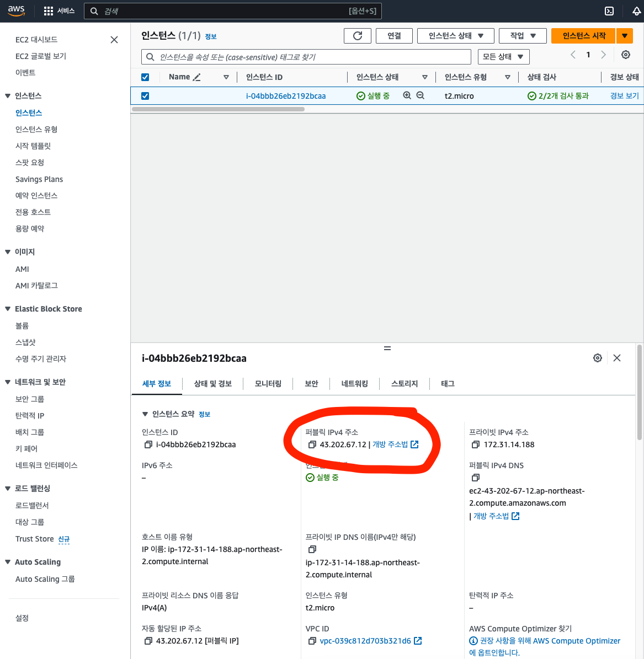Edit the Name column pencil icon
Screen dimensions: 644x659
click(x=196, y=77)
